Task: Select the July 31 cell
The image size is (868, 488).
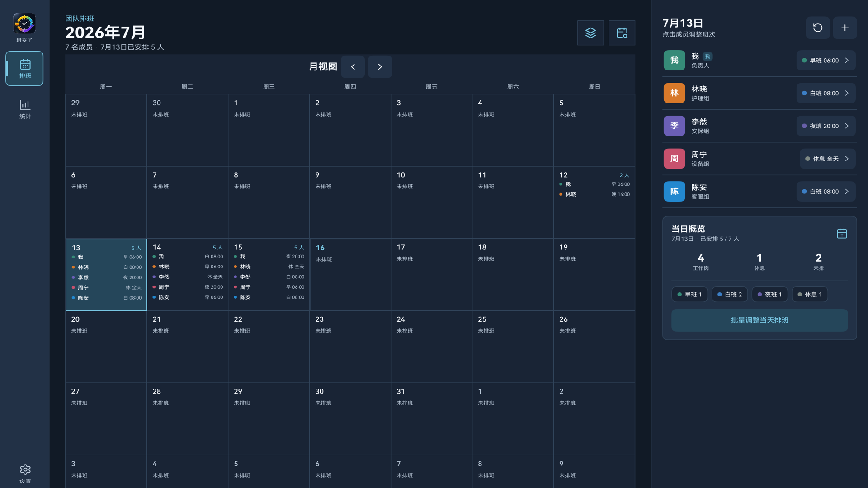Action: point(432,419)
